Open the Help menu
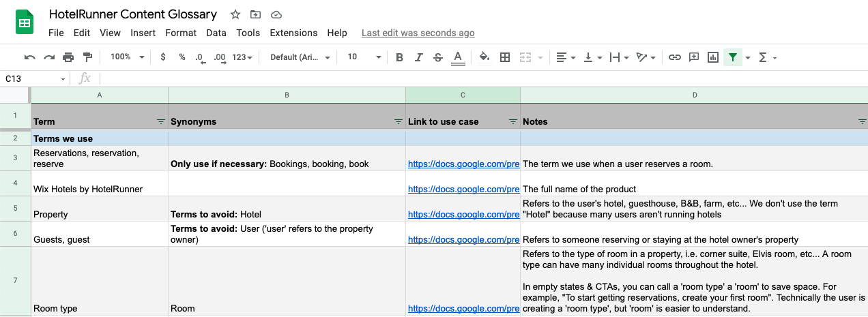 337,33
